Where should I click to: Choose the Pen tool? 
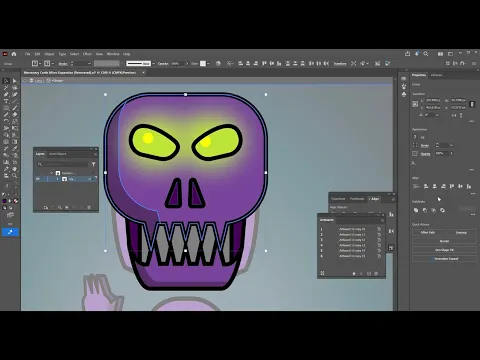coord(6,94)
